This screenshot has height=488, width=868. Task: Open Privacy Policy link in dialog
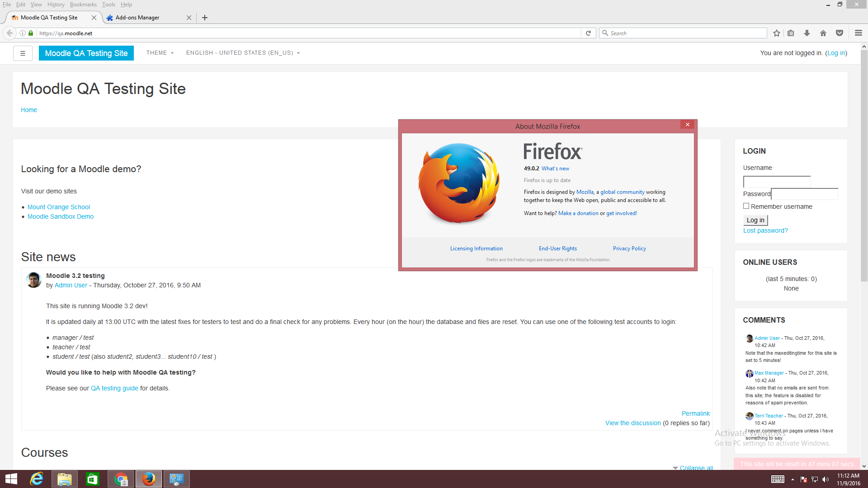point(629,249)
